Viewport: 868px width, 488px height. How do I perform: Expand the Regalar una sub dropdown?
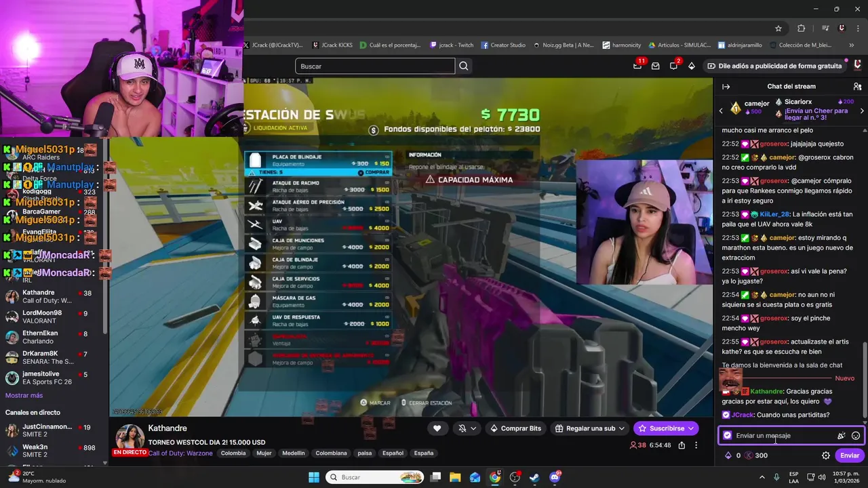(x=621, y=428)
